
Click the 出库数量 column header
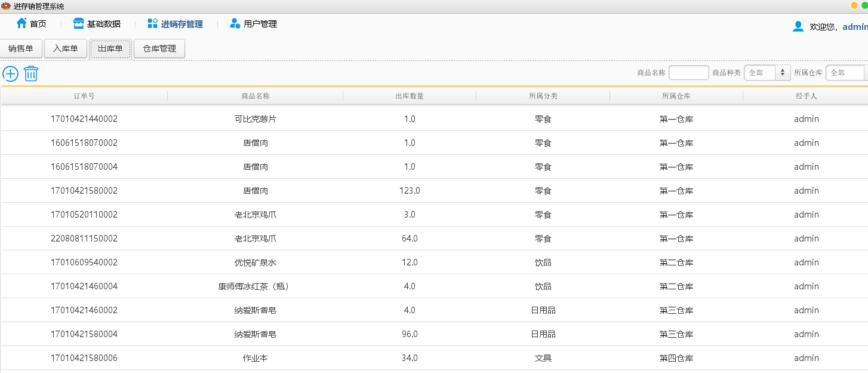coord(410,95)
